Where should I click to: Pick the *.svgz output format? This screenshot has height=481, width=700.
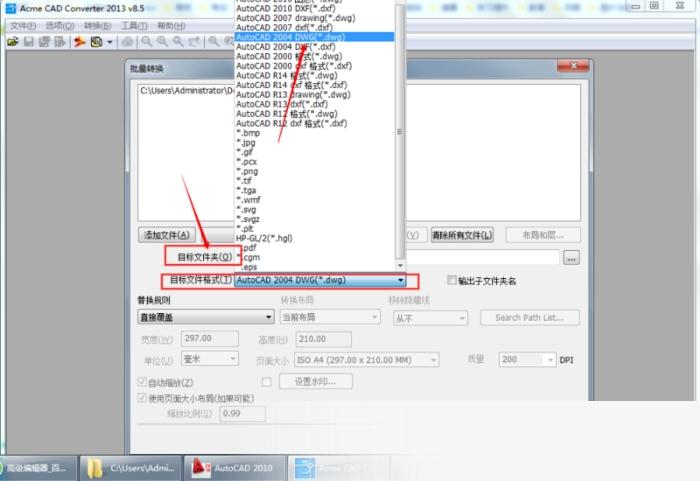tap(314, 219)
